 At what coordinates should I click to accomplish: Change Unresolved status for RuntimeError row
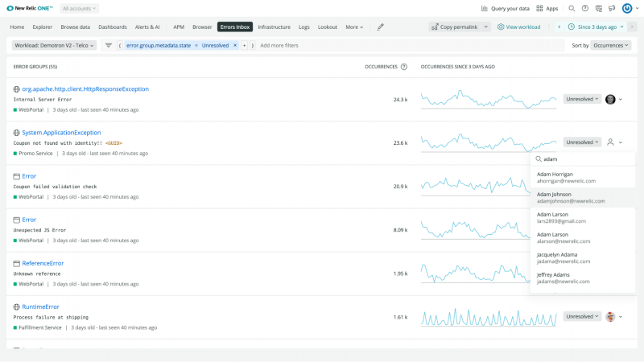pyautogui.click(x=582, y=316)
